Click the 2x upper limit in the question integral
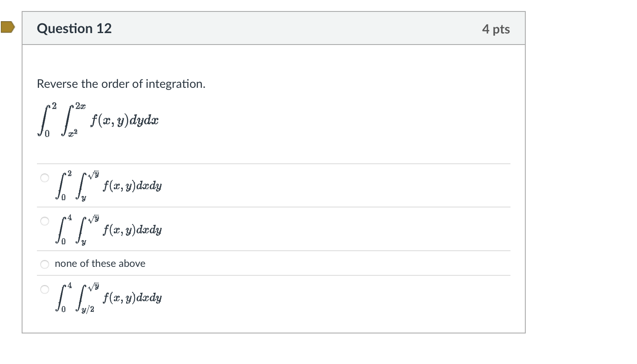637x364 pixels. point(81,106)
